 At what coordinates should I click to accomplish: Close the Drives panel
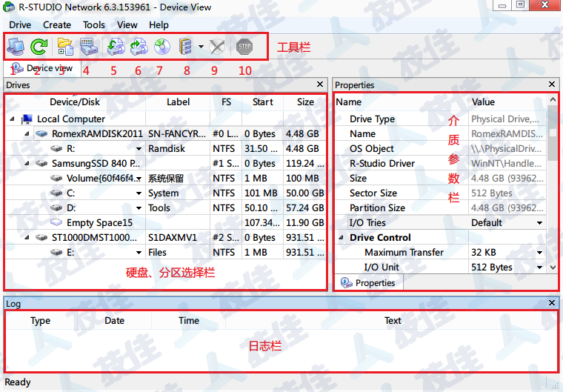coord(320,84)
